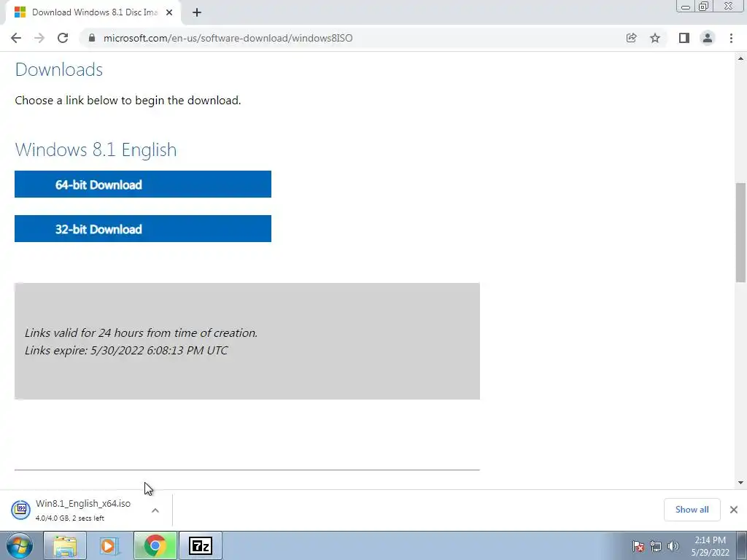Restore down the Chrome window

tap(704, 7)
